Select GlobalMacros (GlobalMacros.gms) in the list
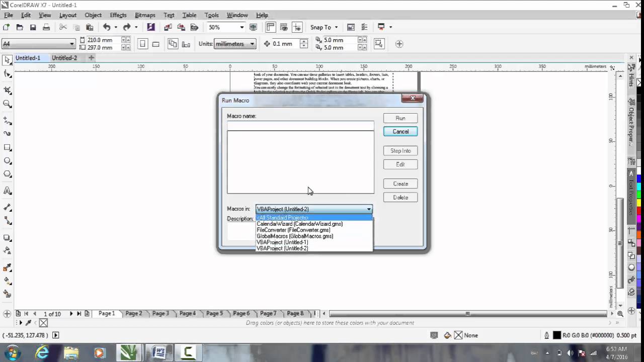 314,236
